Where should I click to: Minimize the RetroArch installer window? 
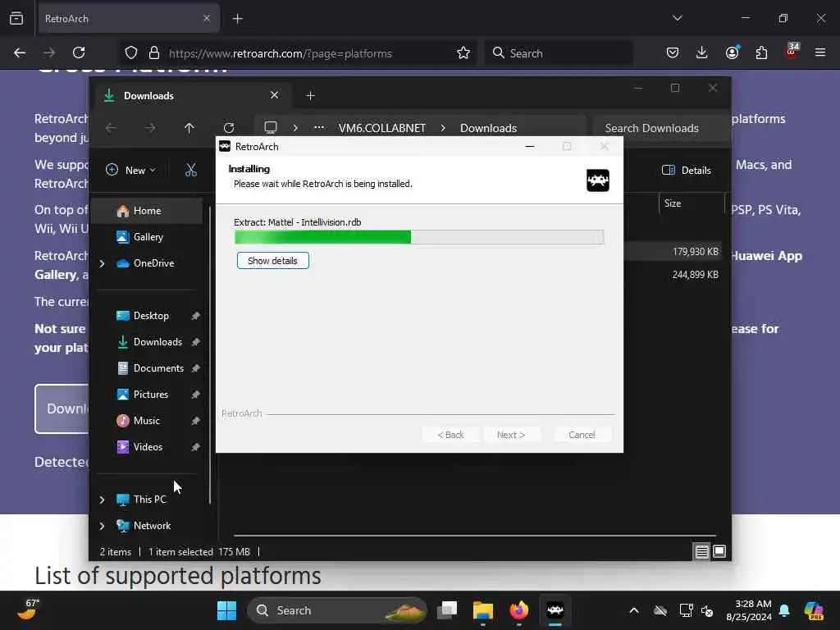point(530,146)
